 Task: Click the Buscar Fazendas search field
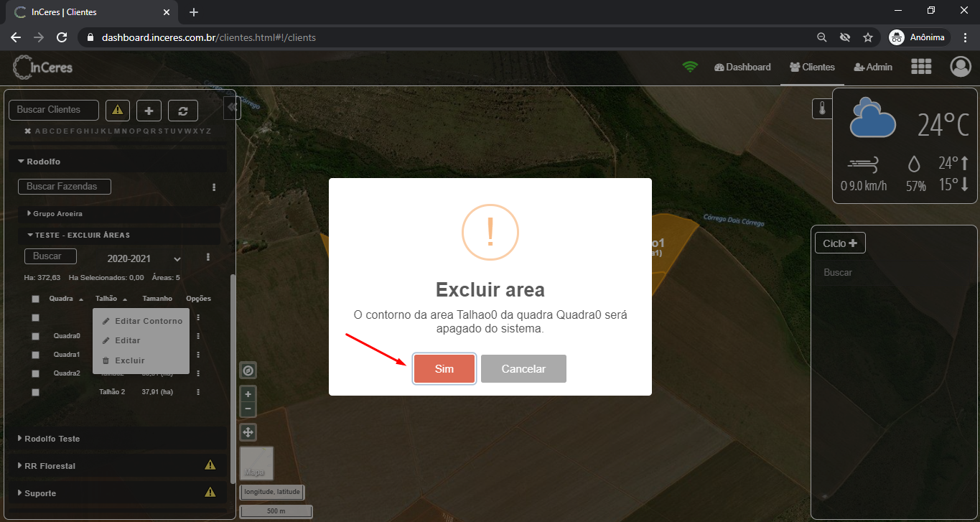[x=65, y=187]
